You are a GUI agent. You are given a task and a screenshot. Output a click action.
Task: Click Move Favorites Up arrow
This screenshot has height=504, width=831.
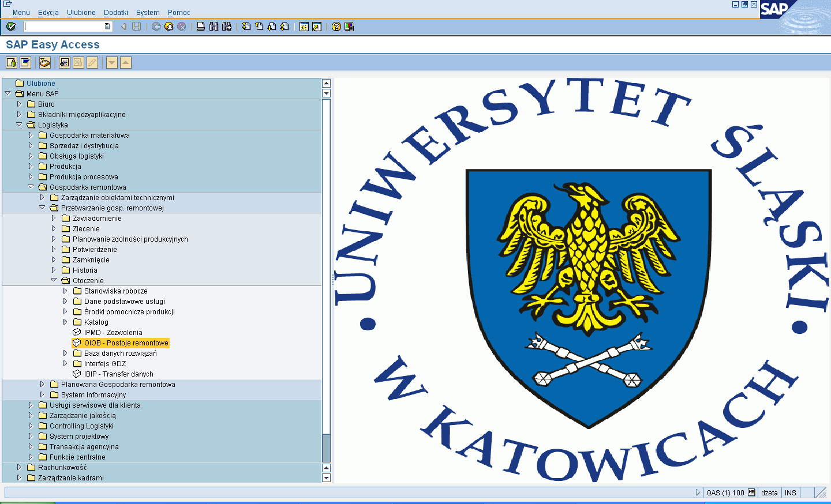pos(126,62)
